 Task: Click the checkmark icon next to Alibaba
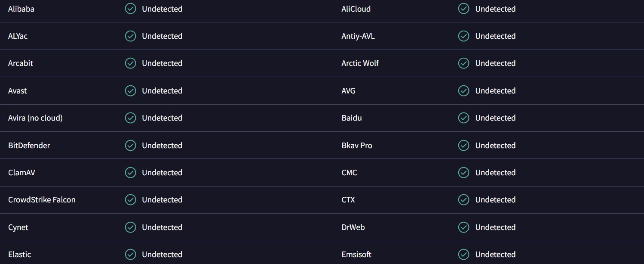[130, 9]
